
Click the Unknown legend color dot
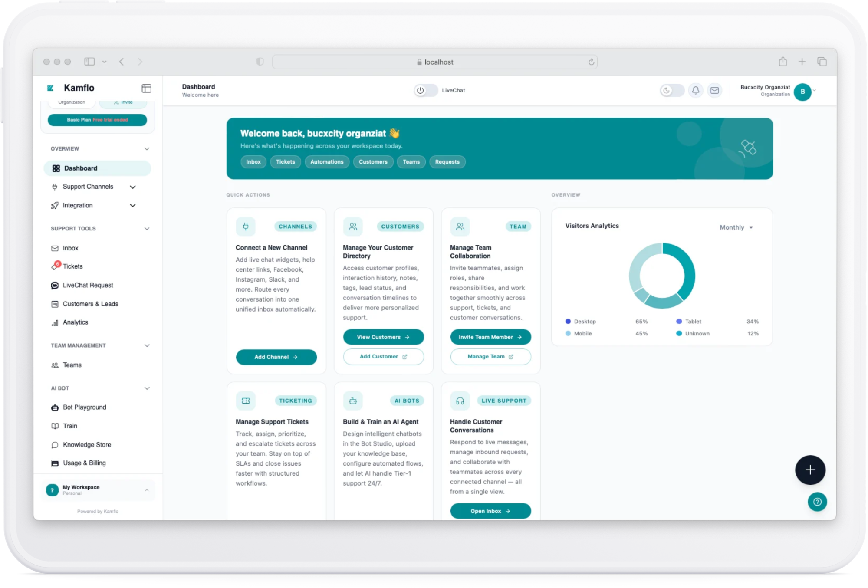pyautogui.click(x=679, y=334)
